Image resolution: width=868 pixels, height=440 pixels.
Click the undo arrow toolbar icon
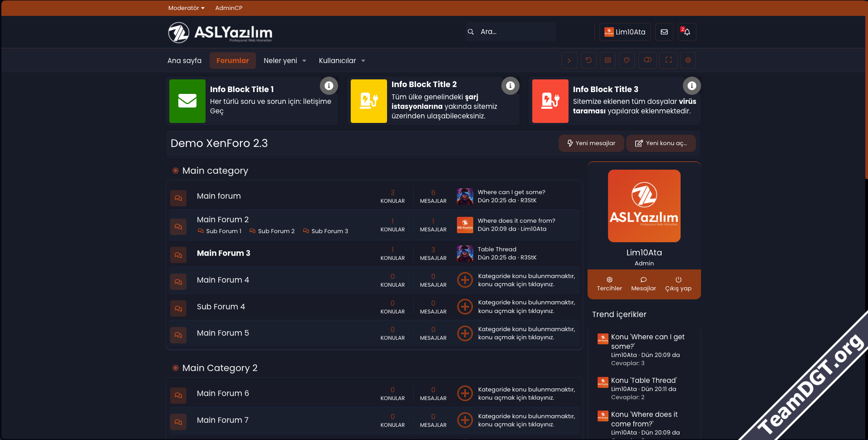coord(588,60)
